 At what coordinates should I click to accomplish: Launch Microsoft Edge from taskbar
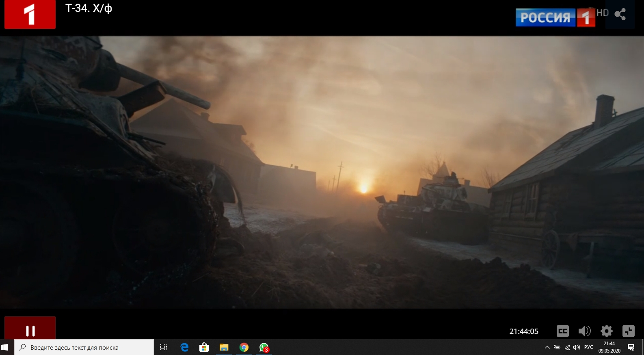pyautogui.click(x=184, y=347)
